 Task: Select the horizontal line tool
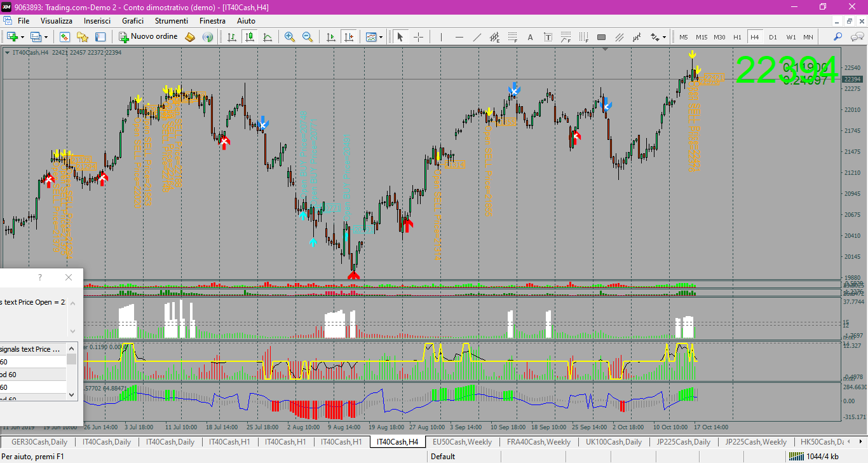[459, 37]
